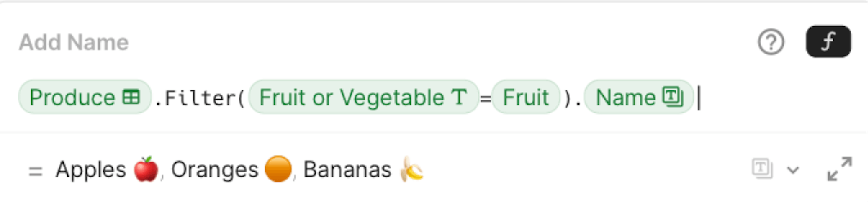This screenshot has width=868, height=202.
Task: Click the Apples result value
Action: click(91, 169)
